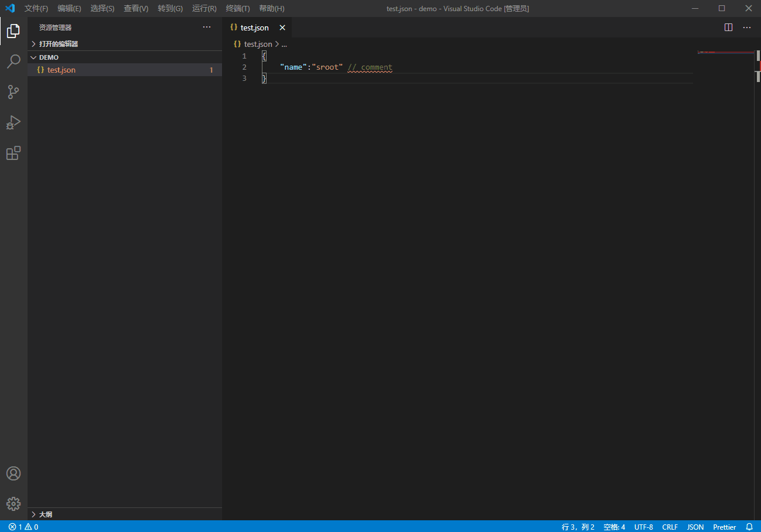Expand the 大纲 outline section
This screenshot has height=532, width=761.
tap(125, 514)
